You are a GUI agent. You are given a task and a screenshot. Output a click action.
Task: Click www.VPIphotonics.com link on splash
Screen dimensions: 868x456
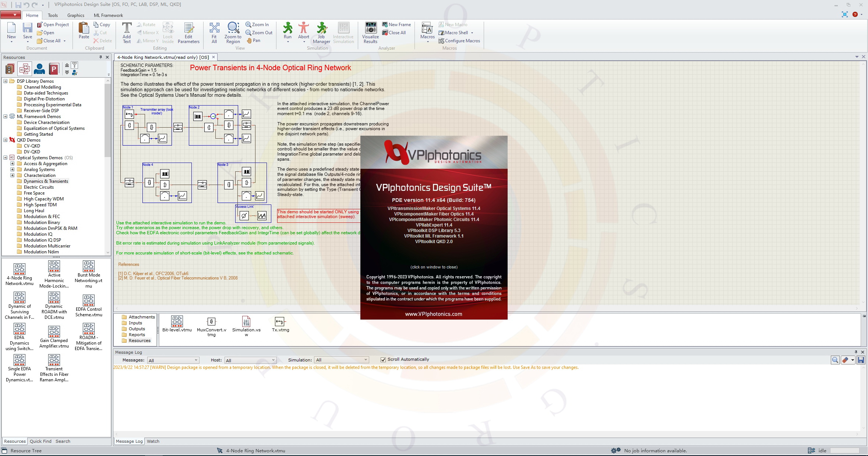434,314
